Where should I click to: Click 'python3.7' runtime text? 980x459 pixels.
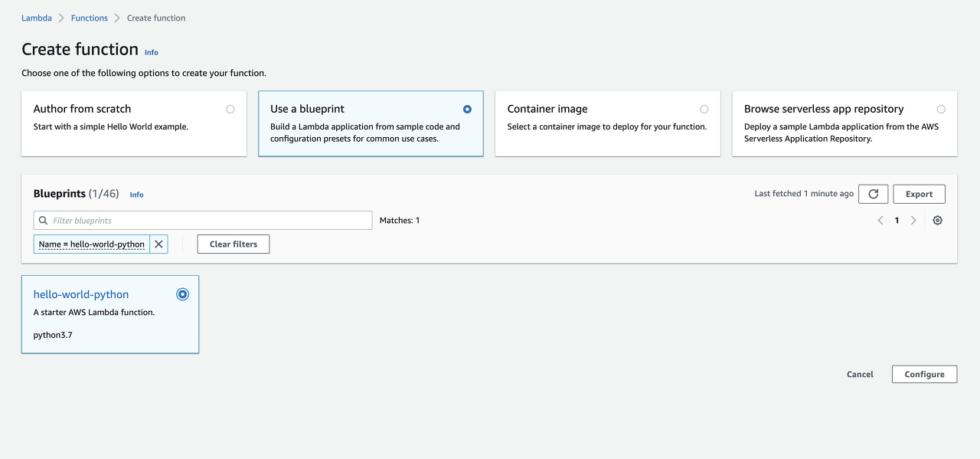click(x=53, y=335)
